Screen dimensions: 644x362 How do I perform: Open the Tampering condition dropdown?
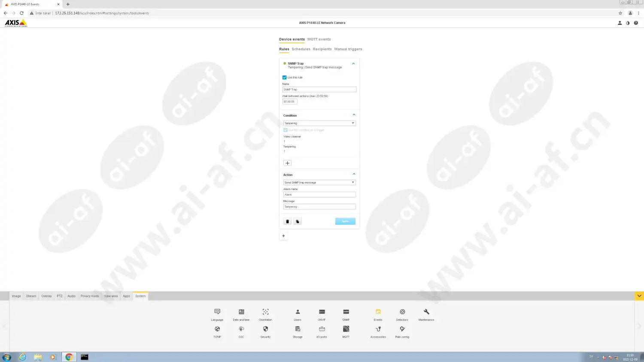tap(319, 123)
